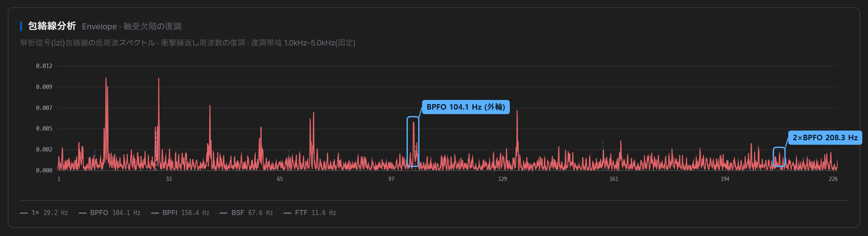868x236 pixels.
Task: Click the BPFO 104.1 Hz (外輪) annotation label
Action: pos(466,107)
